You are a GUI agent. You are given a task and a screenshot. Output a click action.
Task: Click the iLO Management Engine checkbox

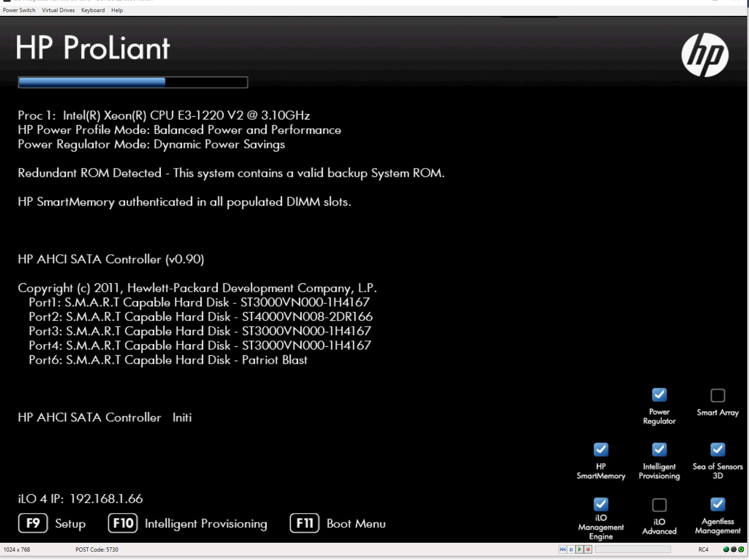point(601,504)
